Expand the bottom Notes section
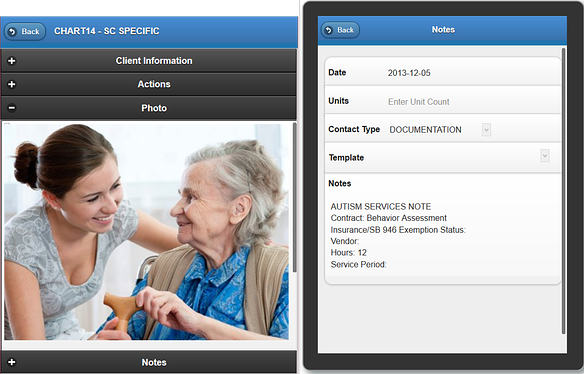Screen dimensions: 584x374 tap(149, 362)
